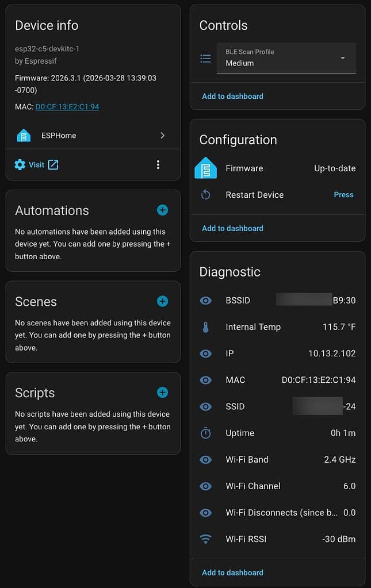Open the three-dot device menu
The width and height of the screenshot is (371, 588).
click(x=158, y=165)
